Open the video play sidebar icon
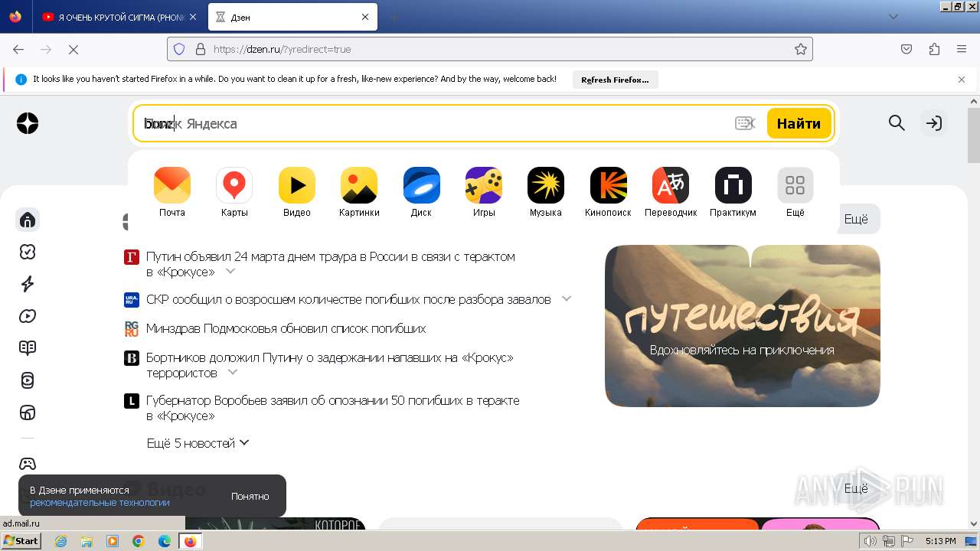The image size is (980, 551). click(28, 316)
